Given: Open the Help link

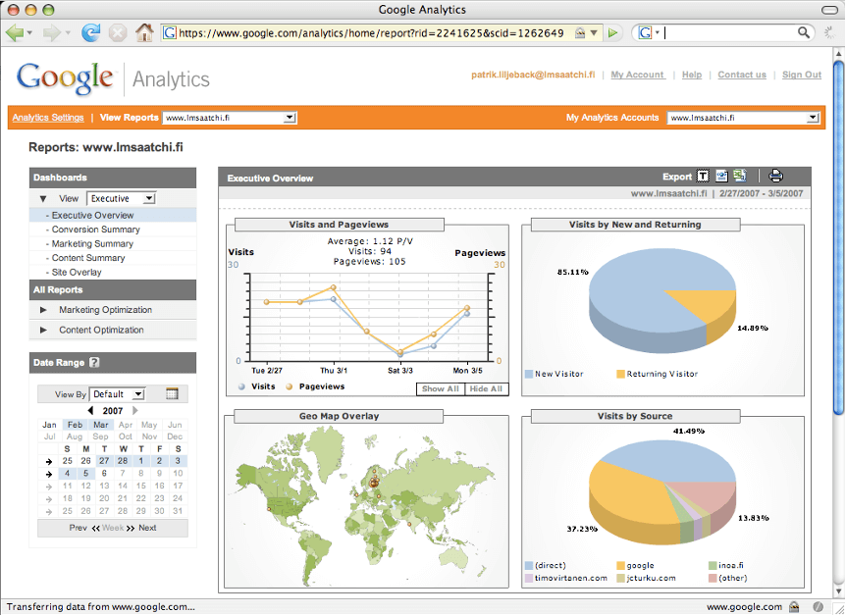Looking at the screenshot, I should [x=692, y=75].
